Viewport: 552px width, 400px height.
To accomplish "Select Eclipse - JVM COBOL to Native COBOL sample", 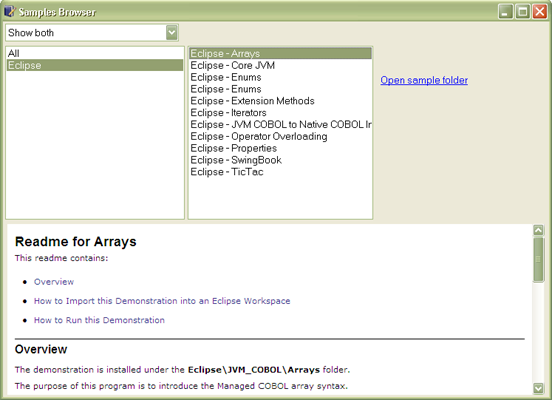I will click(280, 124).
